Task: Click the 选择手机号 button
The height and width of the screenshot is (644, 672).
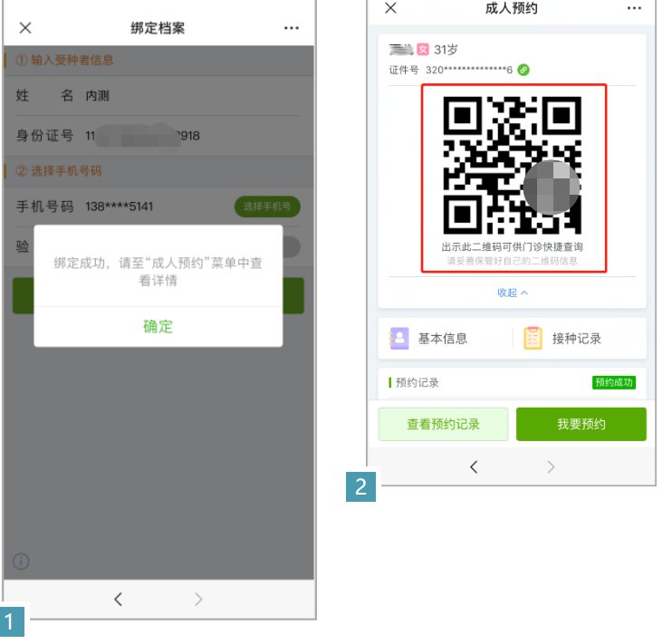Action: 267,207
